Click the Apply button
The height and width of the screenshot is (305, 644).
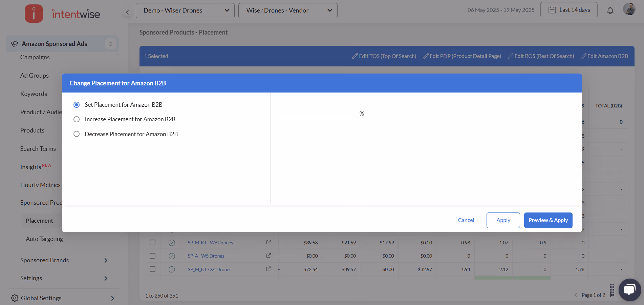point(503,220)
